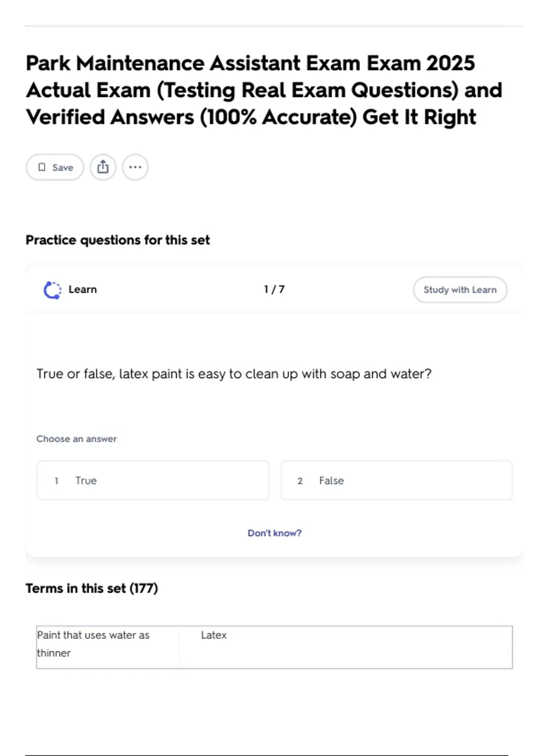This screenshot has height=756, width=534.
Task: Select False as the answer
Action: tap(396, 480)
